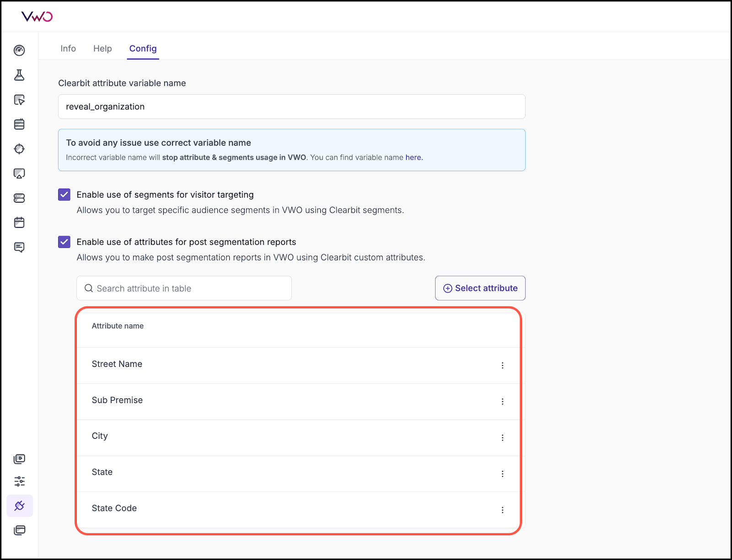The width and height of the screenshot is (732, 560).
Task: Select the State row text
Action: 102,472
